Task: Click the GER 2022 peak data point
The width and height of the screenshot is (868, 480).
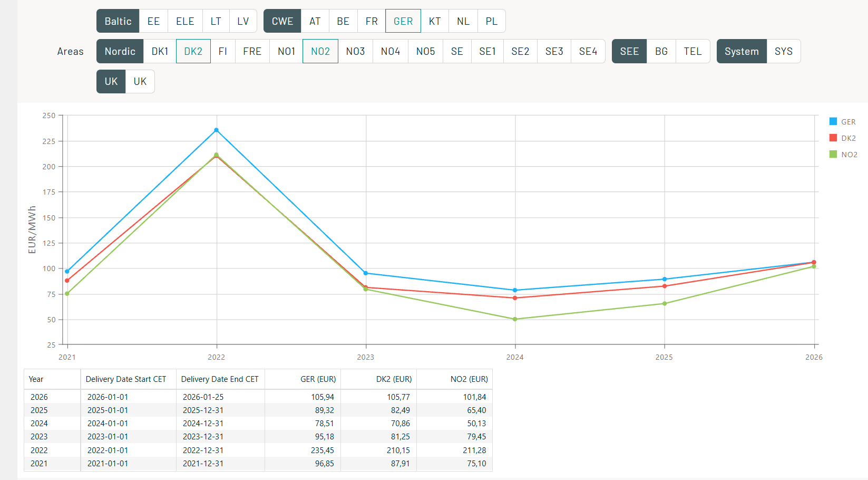Action: 216,130
